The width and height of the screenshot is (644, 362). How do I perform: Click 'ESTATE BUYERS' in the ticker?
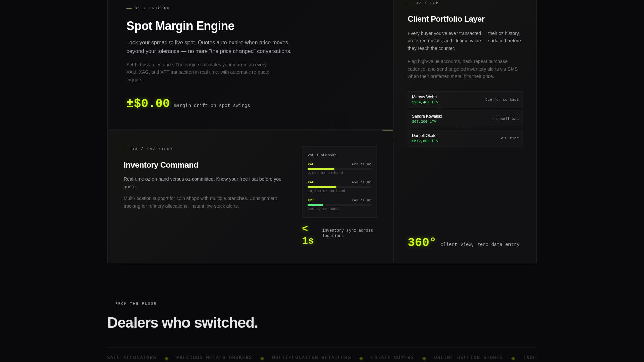click(x=392, y=358)
